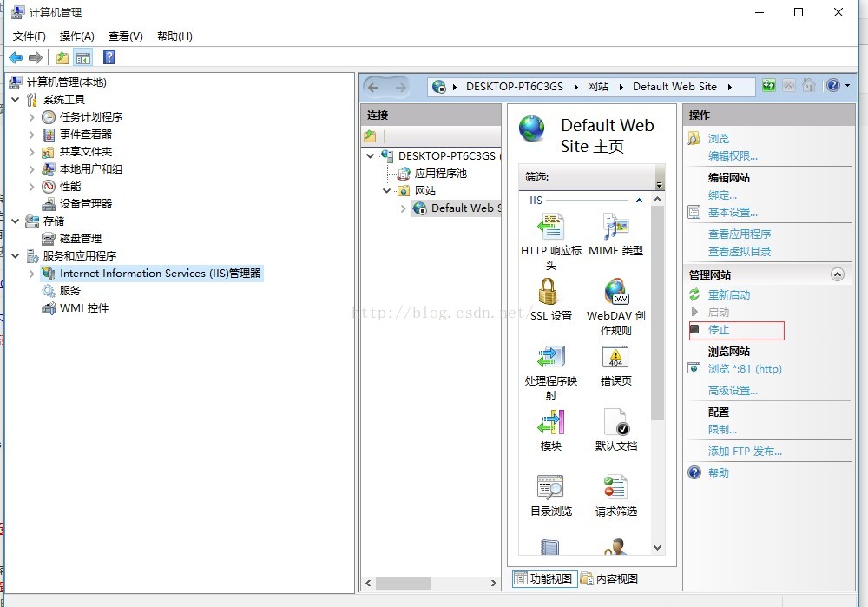Click 添加 FTP 发布... link
The height and width of the screenshot is (607, 868).
(745, 452)
